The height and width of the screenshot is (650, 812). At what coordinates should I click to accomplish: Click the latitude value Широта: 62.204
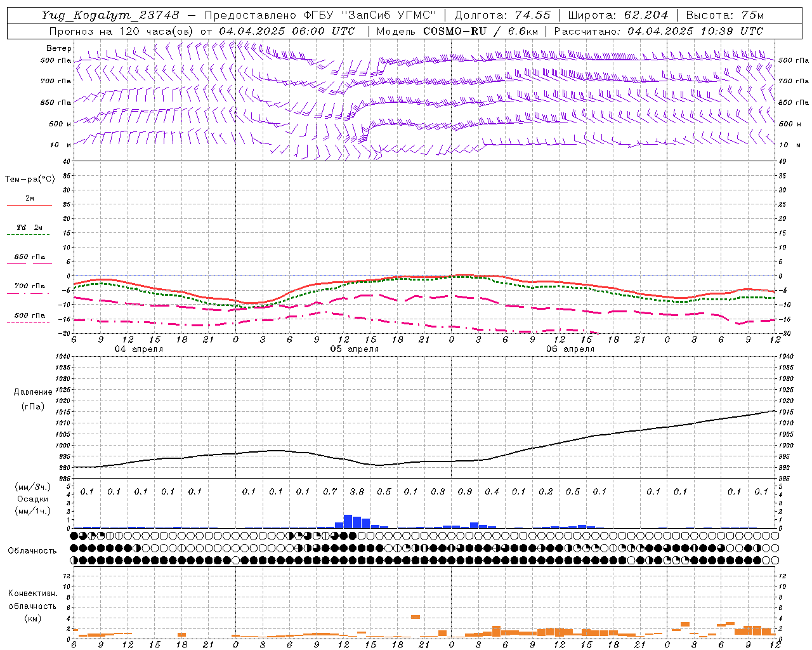point(619,15)
